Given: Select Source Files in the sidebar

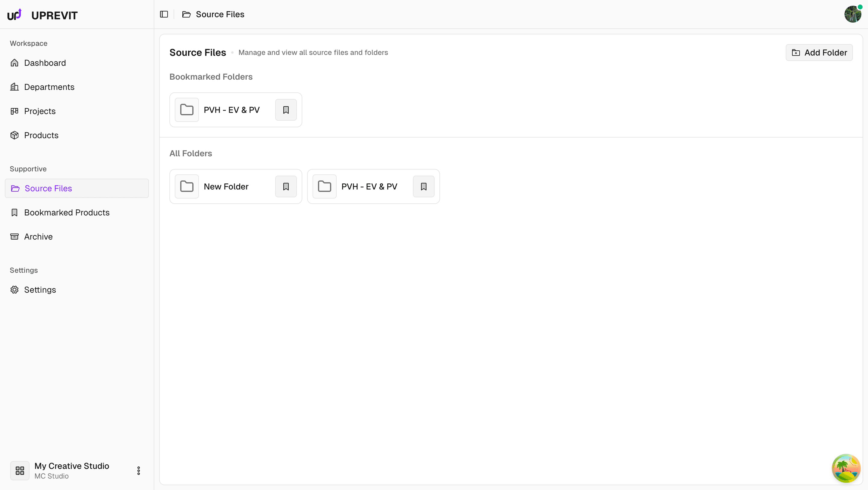Looking at the screenshot, I should tap(48, 188).
